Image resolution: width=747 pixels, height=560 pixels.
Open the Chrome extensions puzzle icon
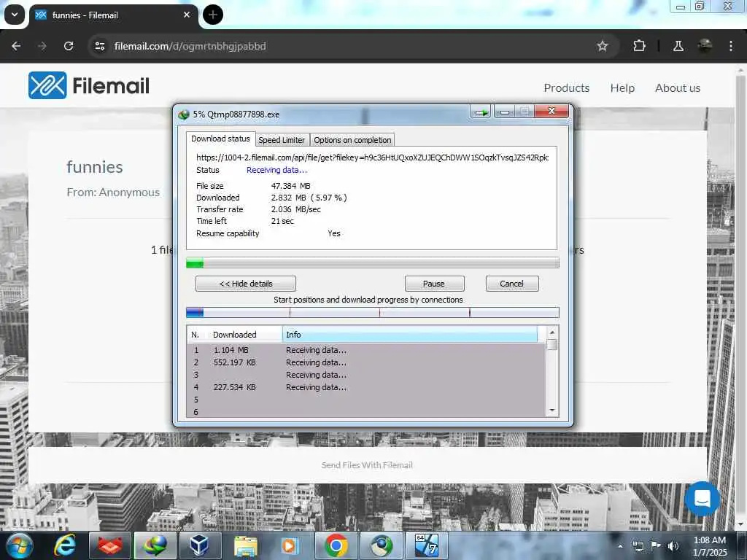pyautogui.click(x=639, y=46)
